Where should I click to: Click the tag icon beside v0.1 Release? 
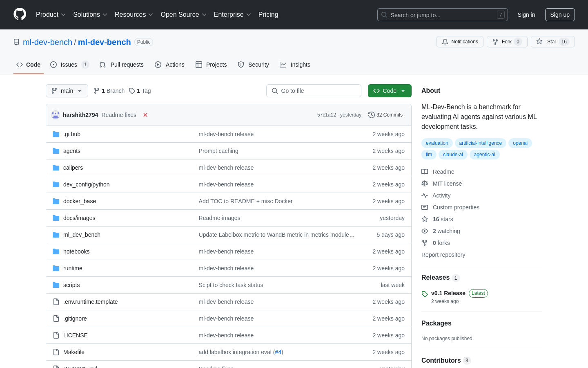pos(425,294)
